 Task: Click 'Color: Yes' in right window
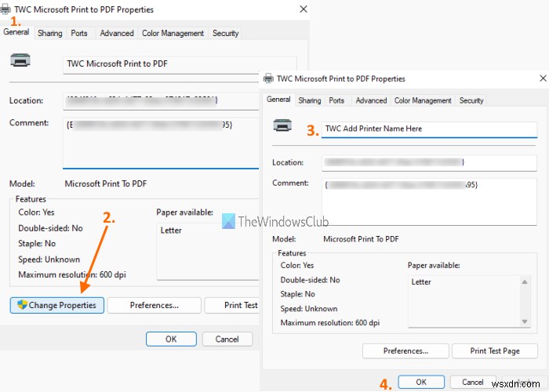tap(297, 265)
